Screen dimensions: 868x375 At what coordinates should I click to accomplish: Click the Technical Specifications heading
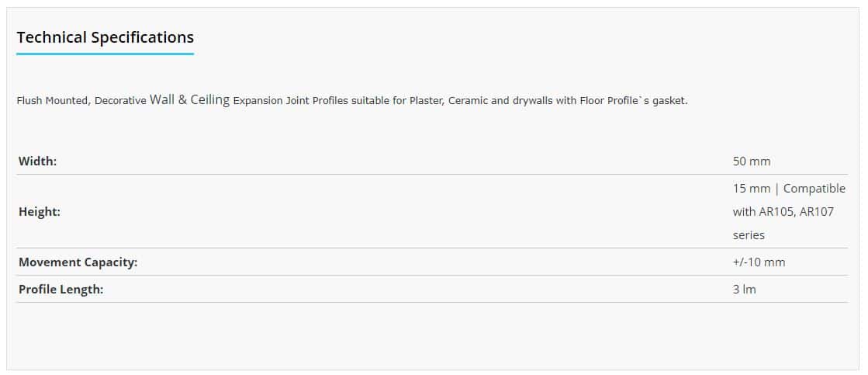105,37
